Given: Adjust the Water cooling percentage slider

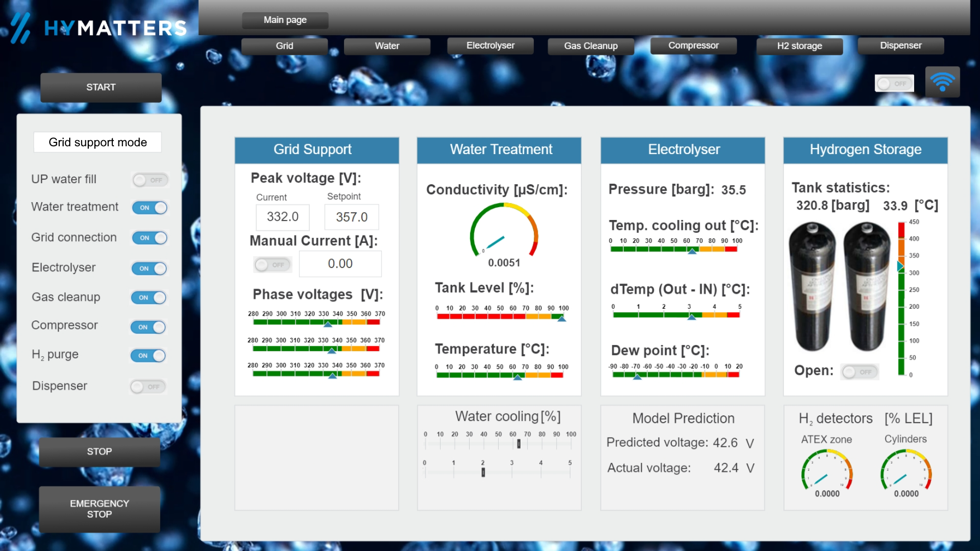Looking at the screenshot, I should click(519, 444).
